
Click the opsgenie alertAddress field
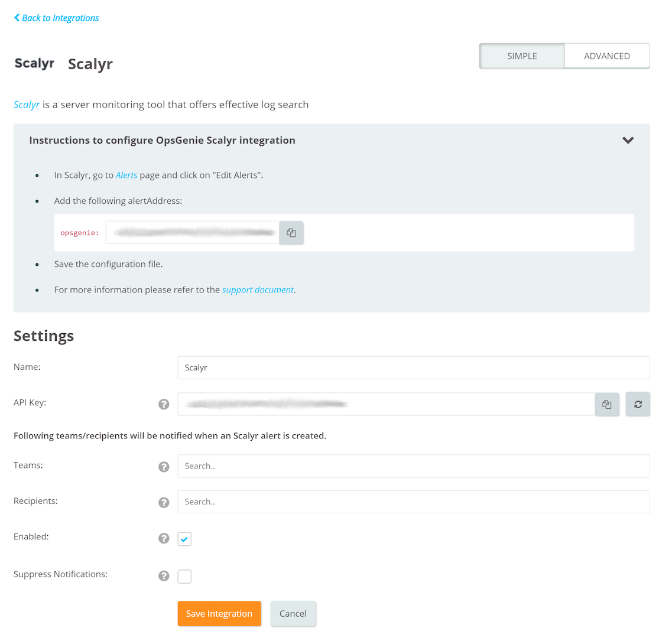193,233
